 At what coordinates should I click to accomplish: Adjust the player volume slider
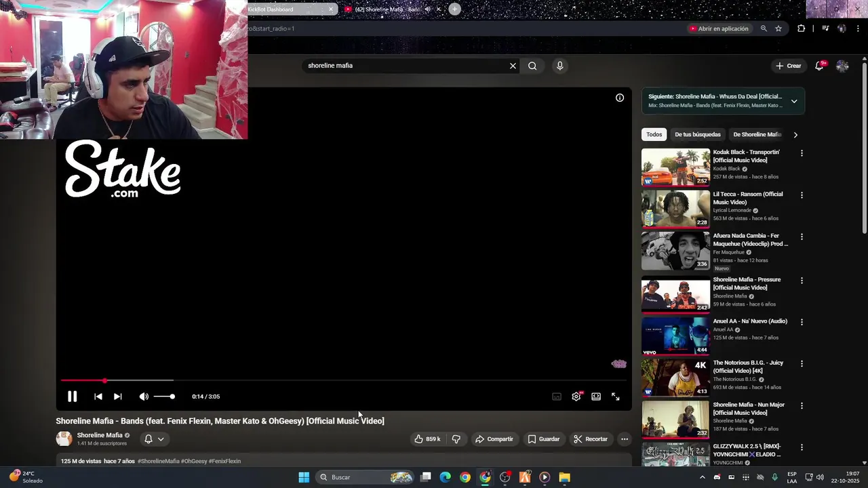click(164, 396)
